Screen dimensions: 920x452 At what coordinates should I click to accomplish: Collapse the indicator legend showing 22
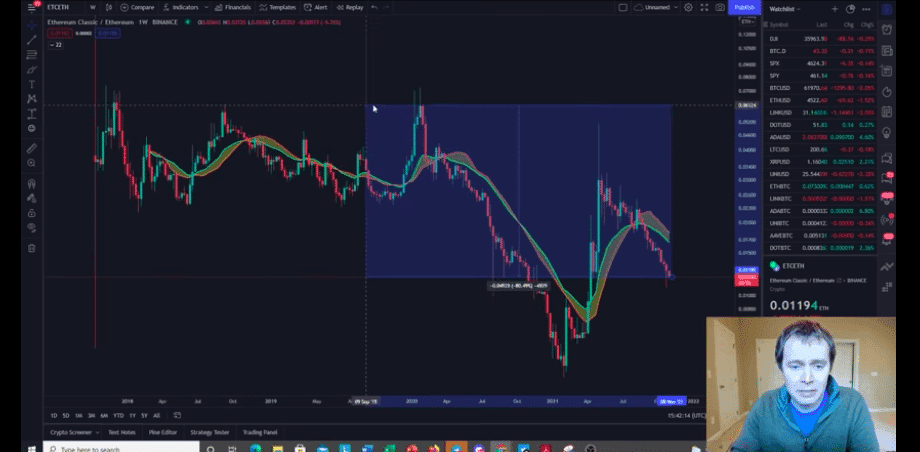(53, 45)
